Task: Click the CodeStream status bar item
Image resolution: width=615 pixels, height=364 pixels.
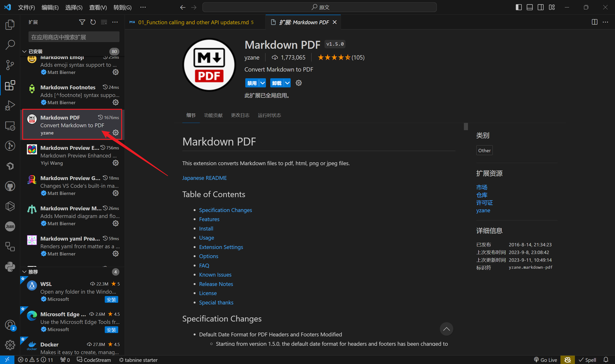Action: 94,360
